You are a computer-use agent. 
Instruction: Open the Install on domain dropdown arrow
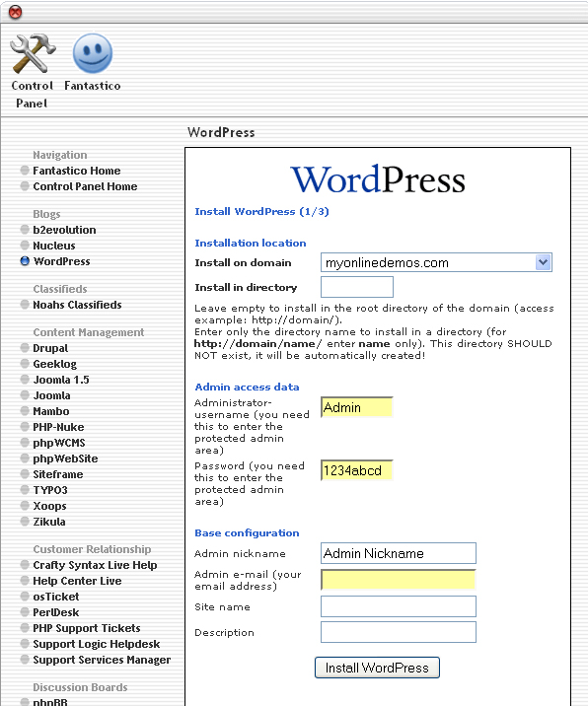[543, 262]
